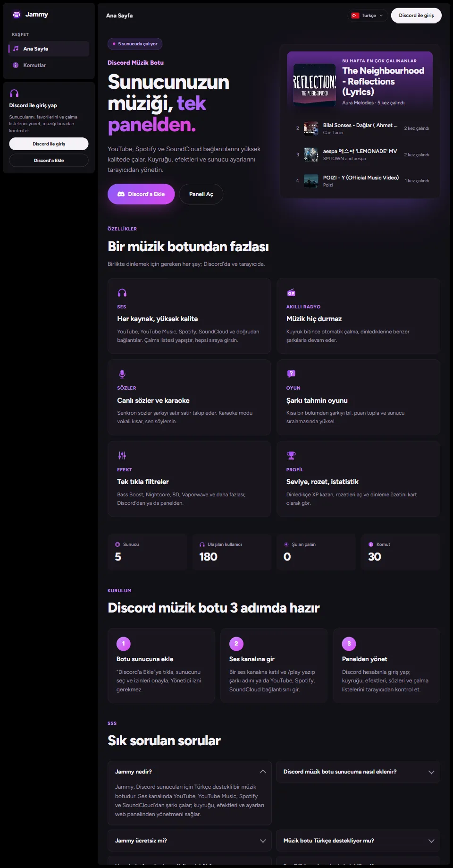Click aespa LEMONADE MV track thumbnail

click(x=311, y=154)
